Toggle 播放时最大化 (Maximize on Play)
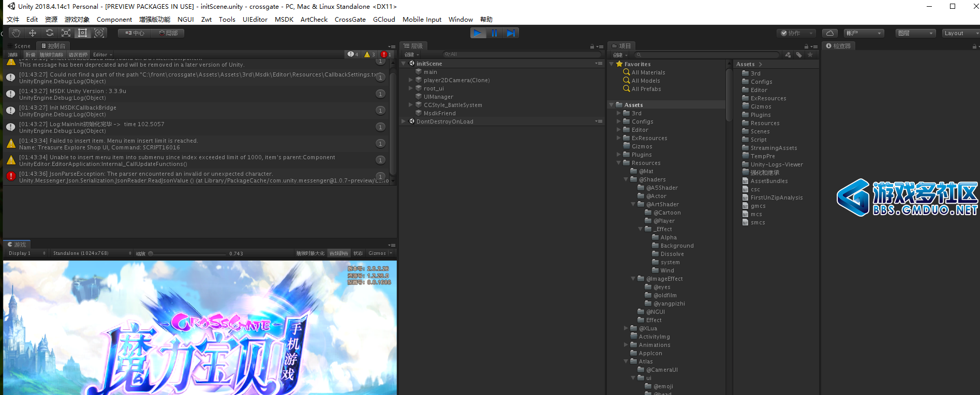 coord(310,253)
